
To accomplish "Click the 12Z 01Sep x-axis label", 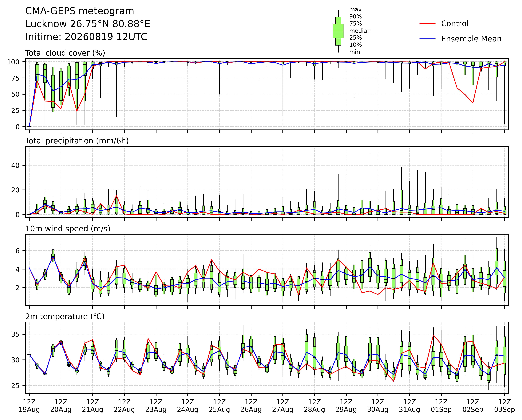I will 441,406.
